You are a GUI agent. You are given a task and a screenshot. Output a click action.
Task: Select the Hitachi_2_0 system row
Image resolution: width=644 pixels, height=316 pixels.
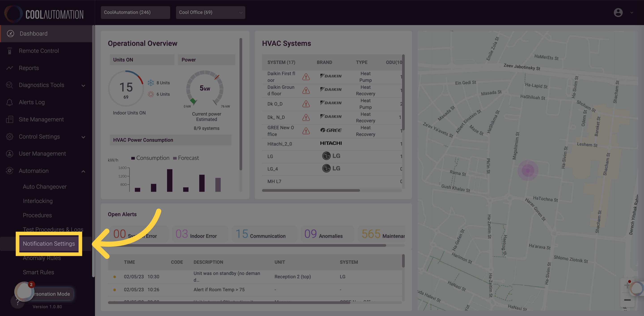[x=332, y=144]
